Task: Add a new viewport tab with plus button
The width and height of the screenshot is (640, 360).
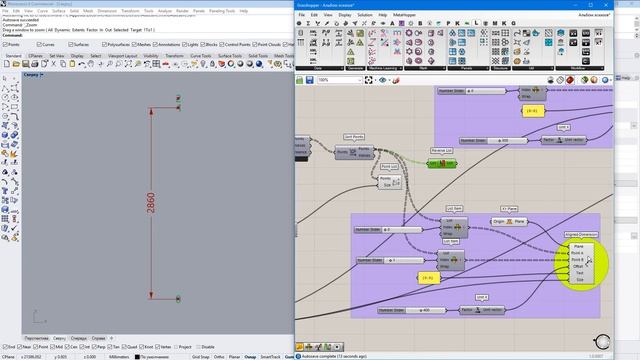Action: point(111,338)
